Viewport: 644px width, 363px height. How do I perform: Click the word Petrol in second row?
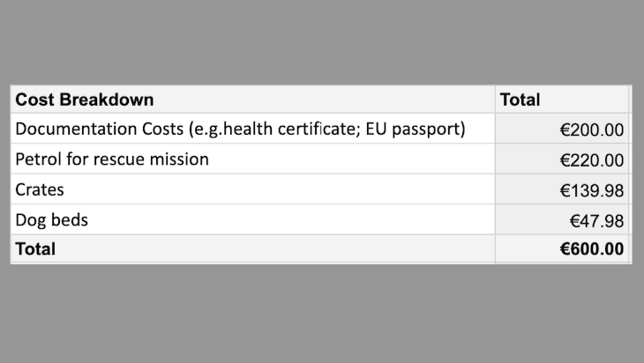pyautogui.click(x=39, y=159)
